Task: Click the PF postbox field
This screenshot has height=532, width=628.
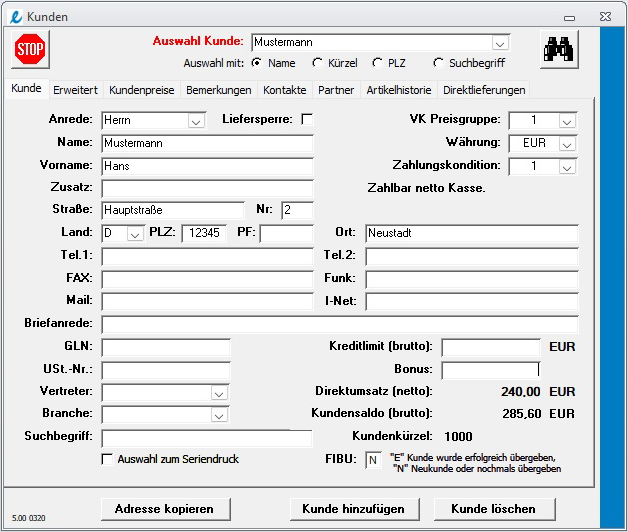Action: (x=286, y=233)
